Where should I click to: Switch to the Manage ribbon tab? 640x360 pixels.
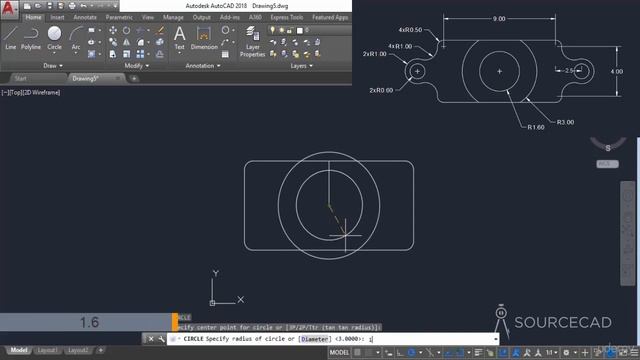pos(173,17)
